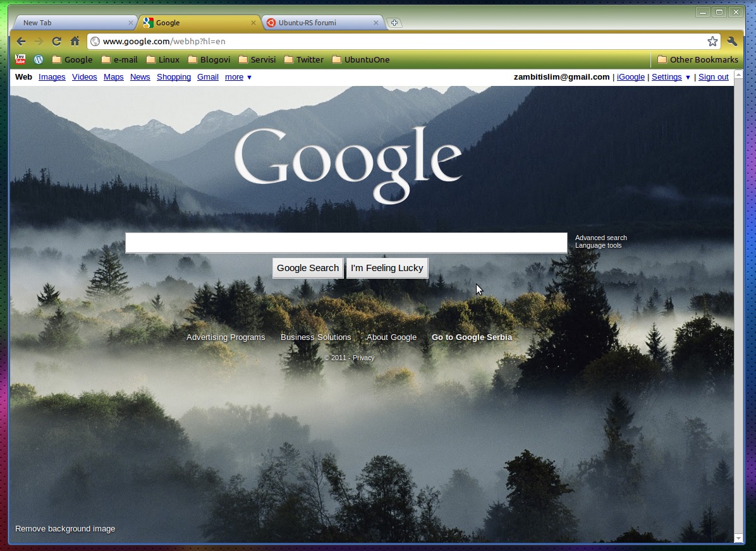
Task: Open News in Google nav
Action: pos(140,77)
